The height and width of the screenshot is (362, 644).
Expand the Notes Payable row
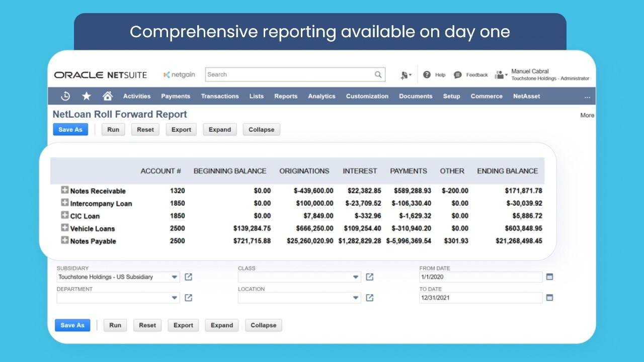click(64, 240)
